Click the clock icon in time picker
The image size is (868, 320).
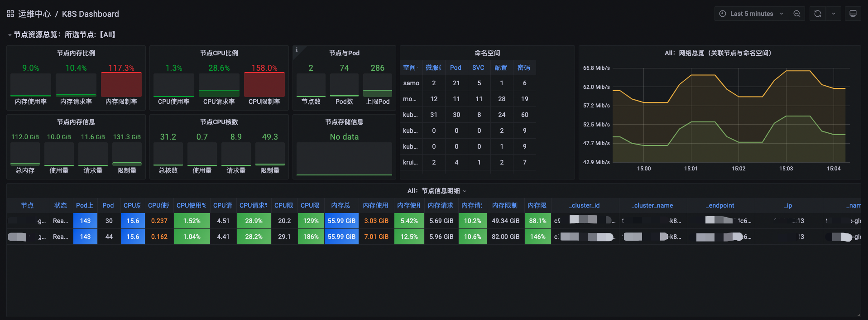click(x=723, y=14)
